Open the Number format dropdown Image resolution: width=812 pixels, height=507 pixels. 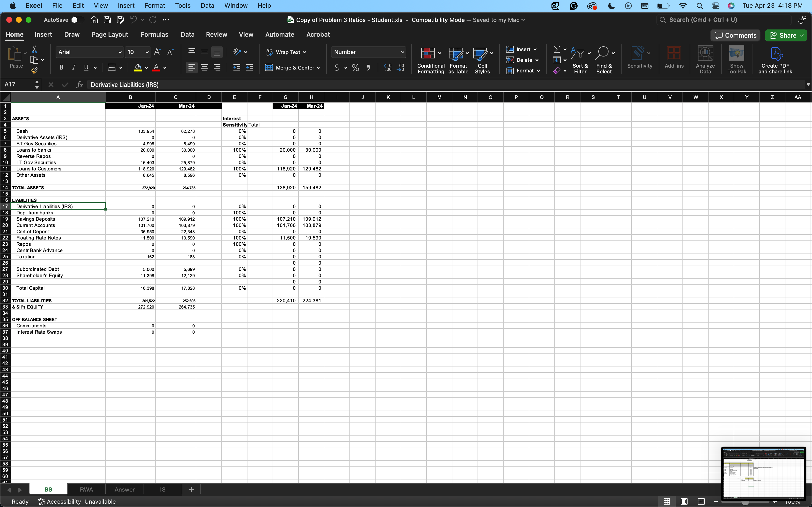pyautogui.click(x=368, y=52)
